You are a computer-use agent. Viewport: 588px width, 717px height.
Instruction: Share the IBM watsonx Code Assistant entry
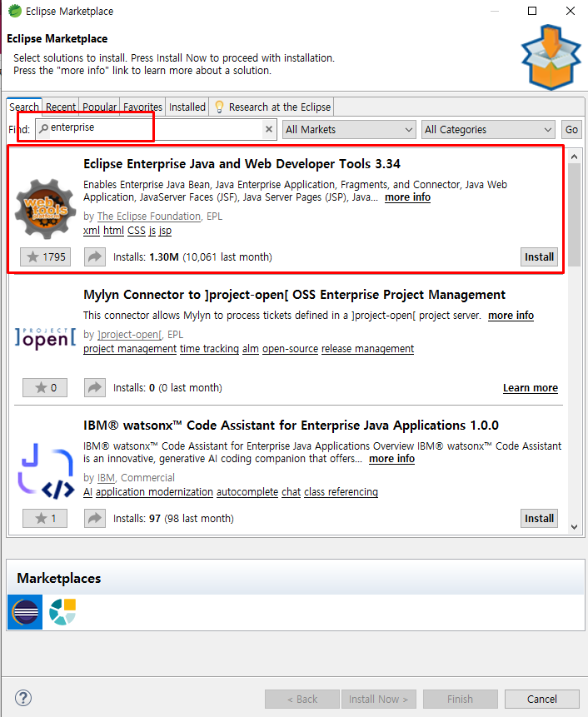(95, 519)
